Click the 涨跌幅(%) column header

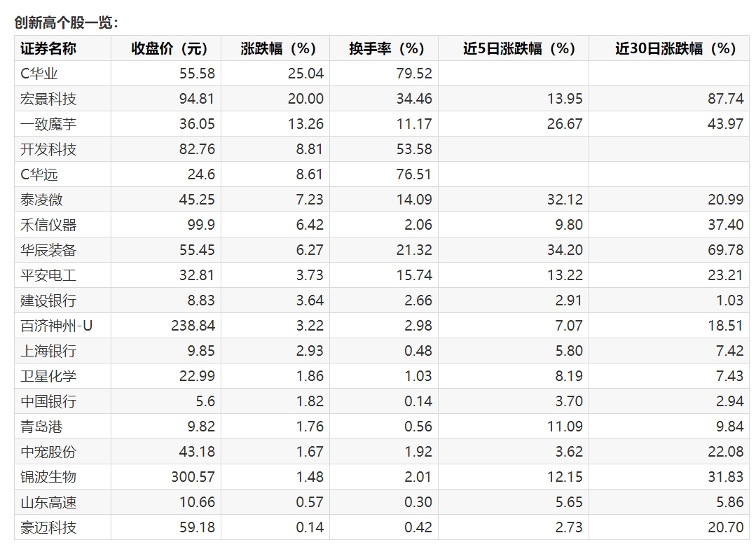point(278,48)
